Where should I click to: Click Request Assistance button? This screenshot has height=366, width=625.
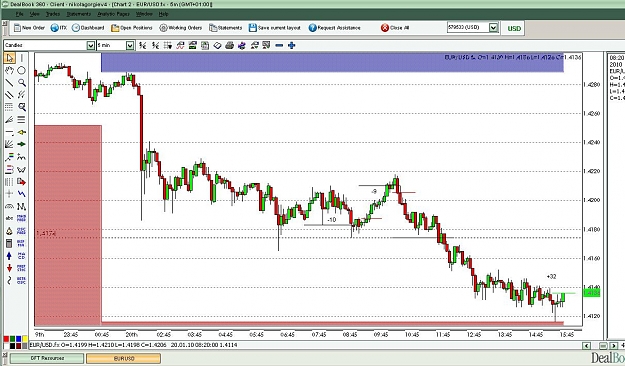pos(334,28)
